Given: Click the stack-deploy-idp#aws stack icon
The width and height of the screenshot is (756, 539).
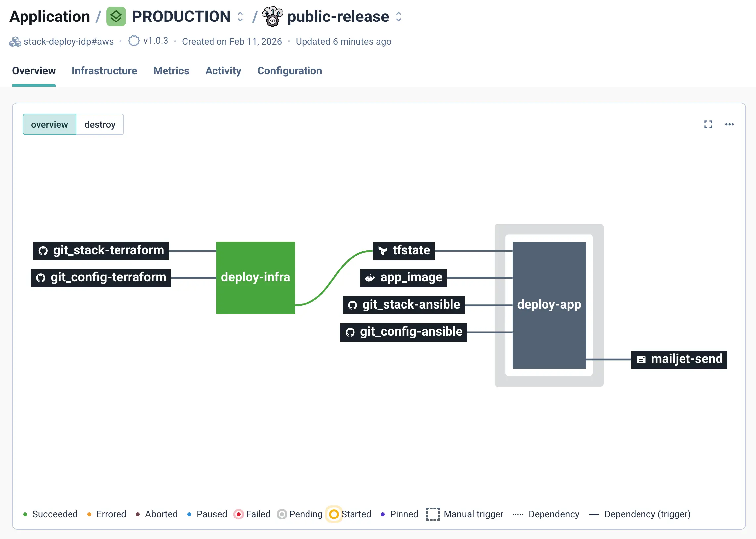Looking at the screenshot, I should click(x=15, y=42).
